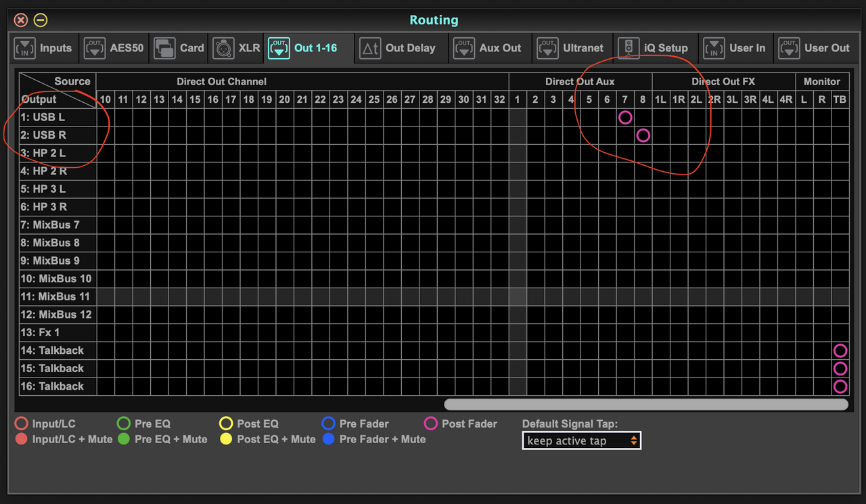Show the iQ Setup tab
The width and height of the screenshot is (866, 504).
656,48
